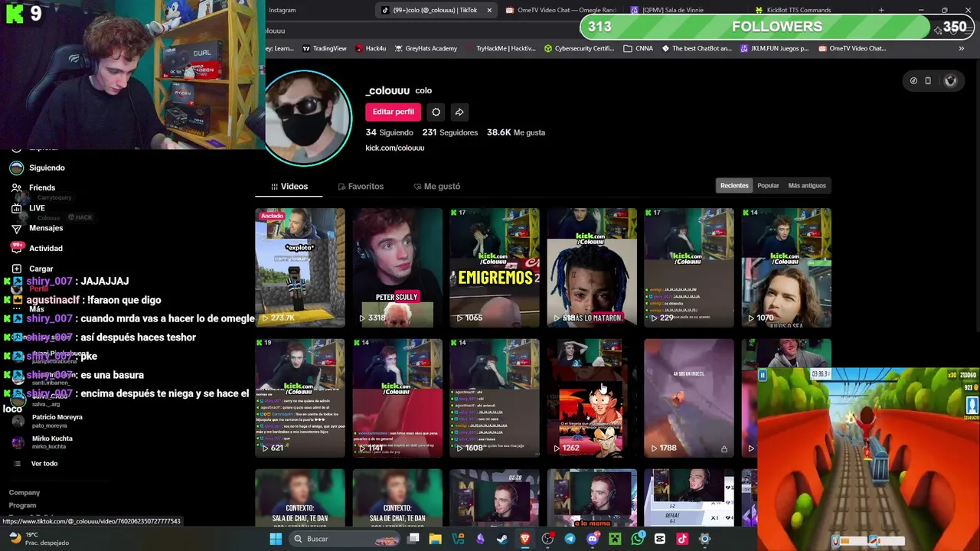The image size is (980, 551).
Task: Open WhatsApp from the taskbar
Action: (x=638, y=539)
